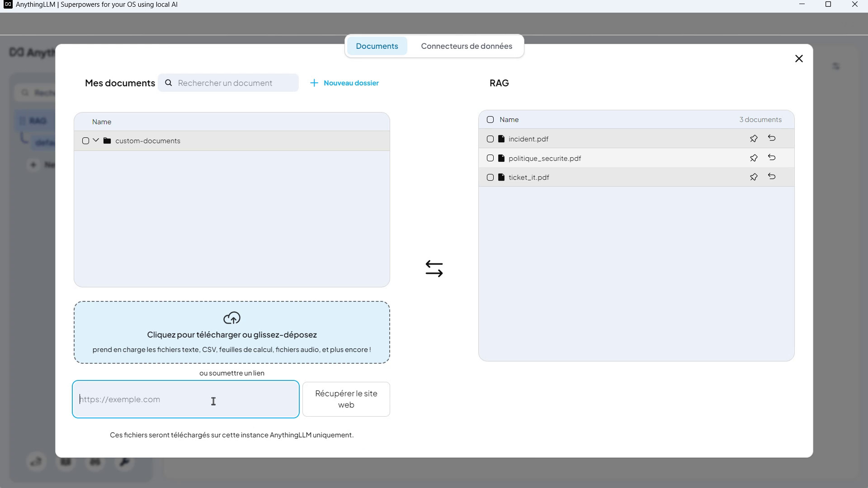Click the swap arrows icon between panels
This screenshot has height=488, width=868.
(x=434, y=268)
